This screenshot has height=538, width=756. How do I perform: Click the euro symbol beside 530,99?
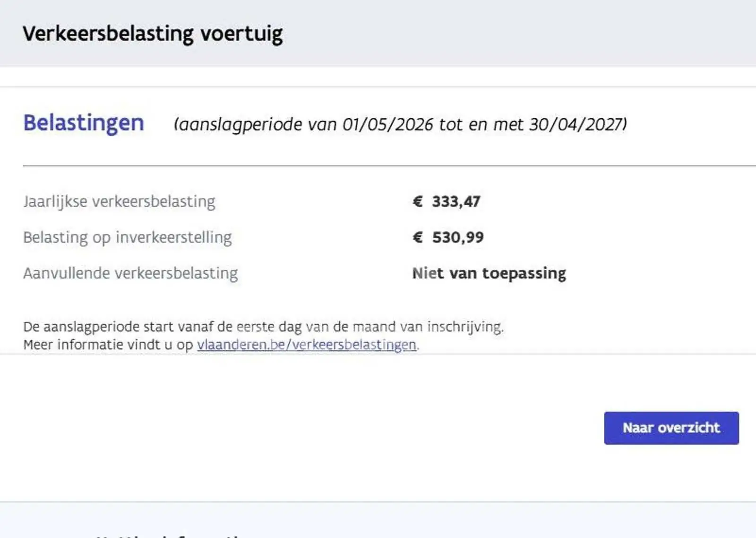pos(417,237)
